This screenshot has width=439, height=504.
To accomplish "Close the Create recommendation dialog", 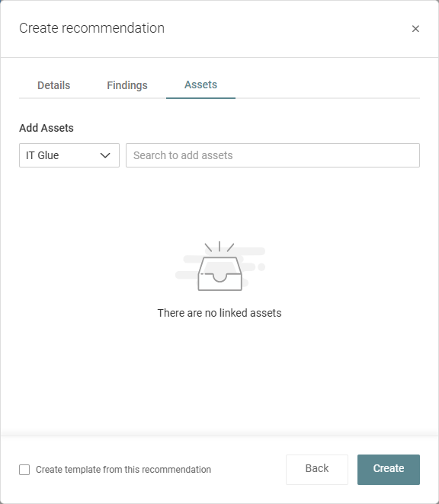I will click(x=415, y=29).
